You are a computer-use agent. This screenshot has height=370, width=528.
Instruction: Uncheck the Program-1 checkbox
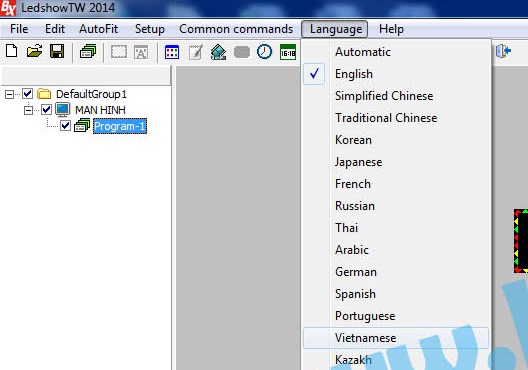(x=65, y=126)
